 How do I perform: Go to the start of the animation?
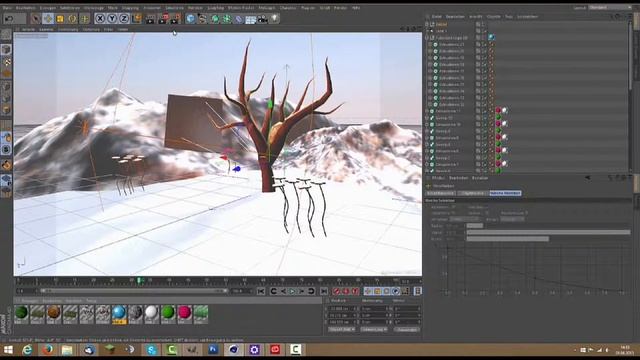click(x=261, y=291)
